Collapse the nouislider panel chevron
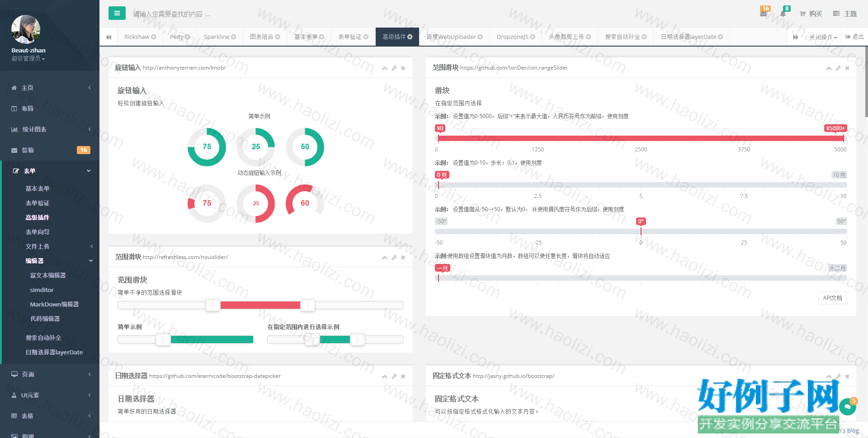Image resolution: width=868 pixels, height=438 pixels. click(x=385, y=258)
